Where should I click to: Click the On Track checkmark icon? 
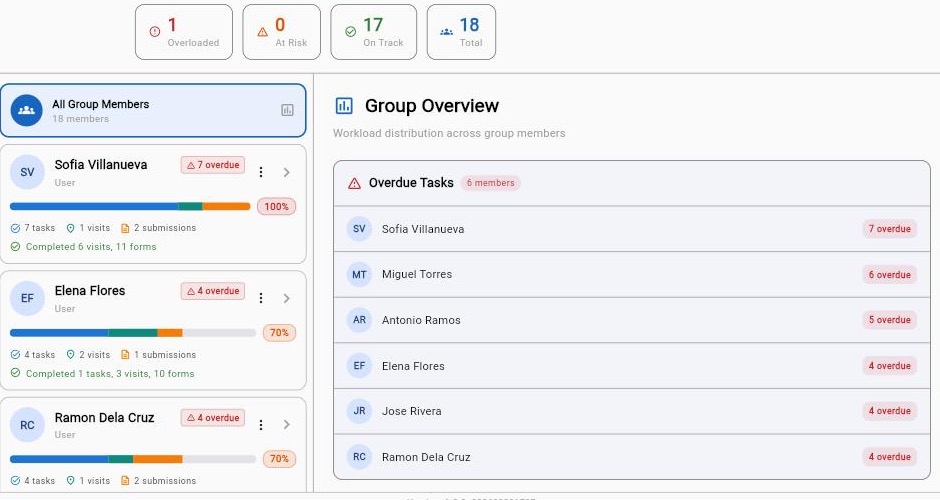[351, 32]
